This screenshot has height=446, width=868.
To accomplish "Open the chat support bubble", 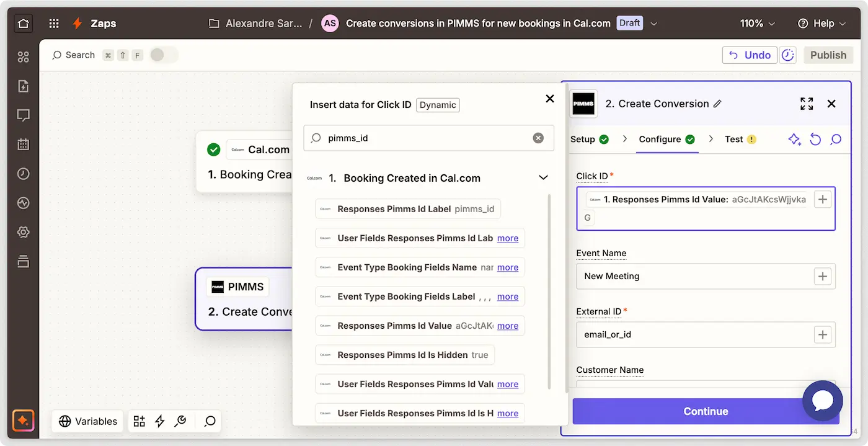I will [x=822, y=401].
